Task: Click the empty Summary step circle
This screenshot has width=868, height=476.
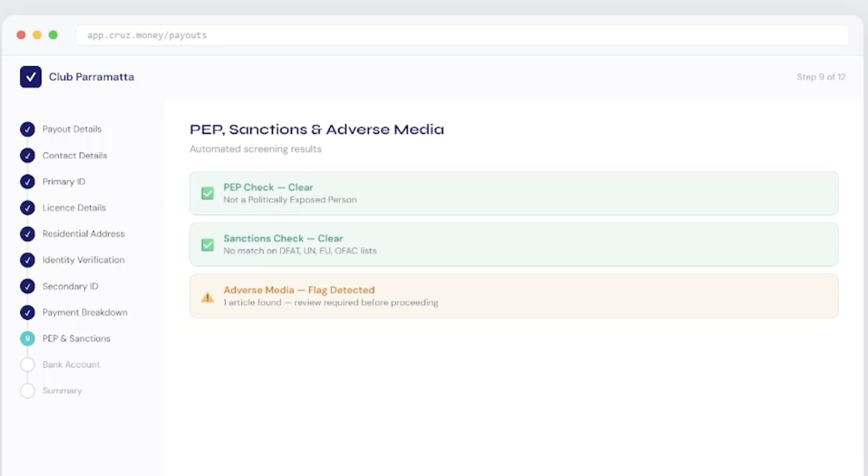Action: 27,391
